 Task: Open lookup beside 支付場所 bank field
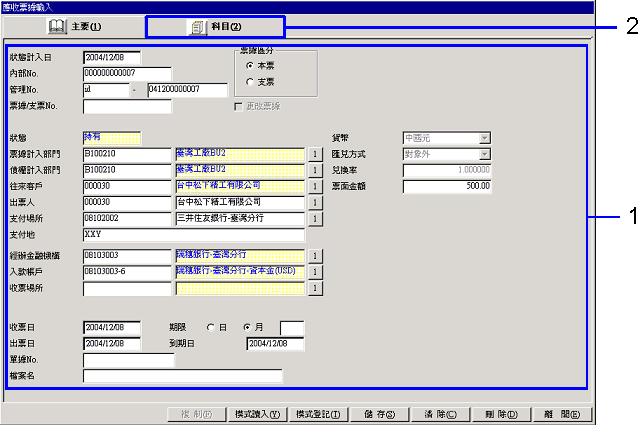point(314,218)
